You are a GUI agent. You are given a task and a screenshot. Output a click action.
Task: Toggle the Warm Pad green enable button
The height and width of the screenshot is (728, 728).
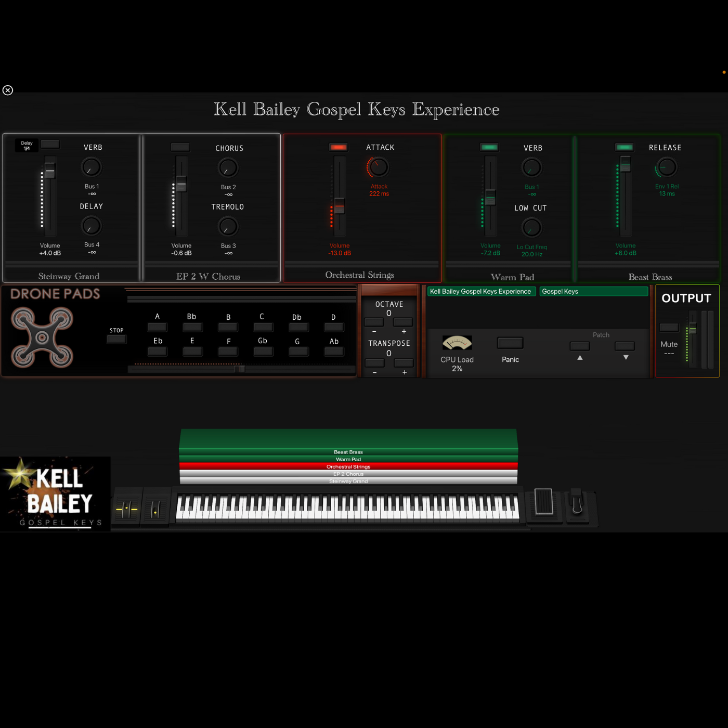pyautogui.click(x=489, y=147)
